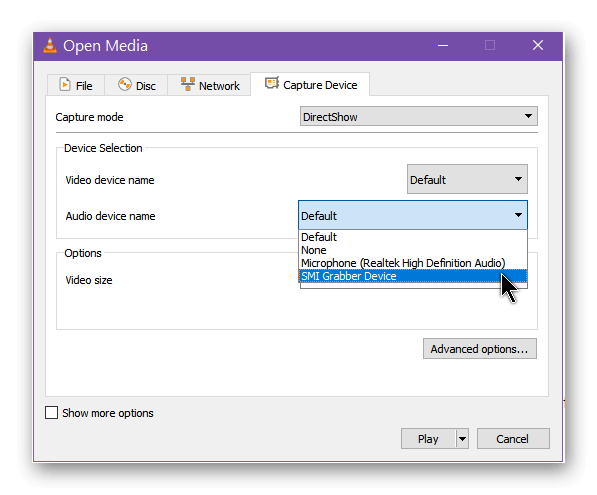Viewport: 597px width, 495px height.
Task: Switch to the Network tab
Action: tap(209, 85)
